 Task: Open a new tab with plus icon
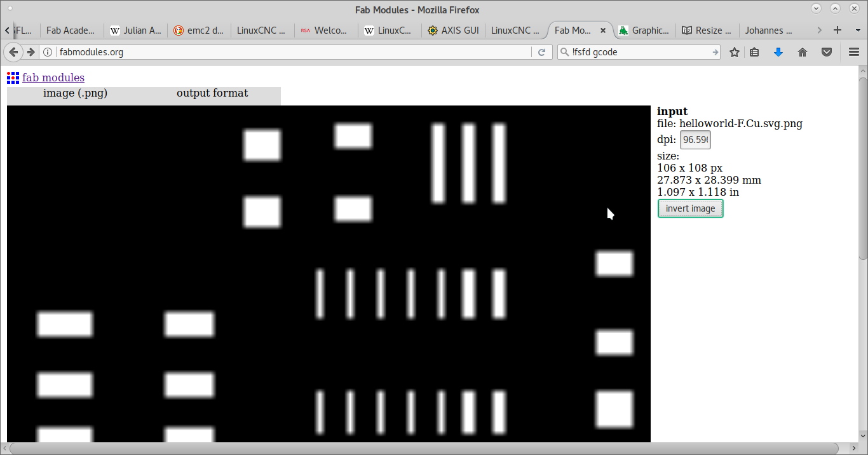tap(837, 30)
